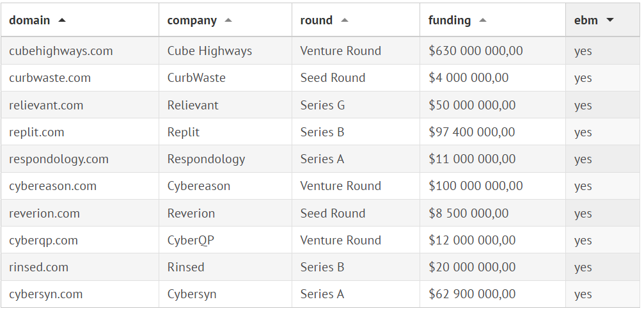Select the cubehighways.com domain cell
Screen dimensions: 644x311
click(x=61, y=51)
